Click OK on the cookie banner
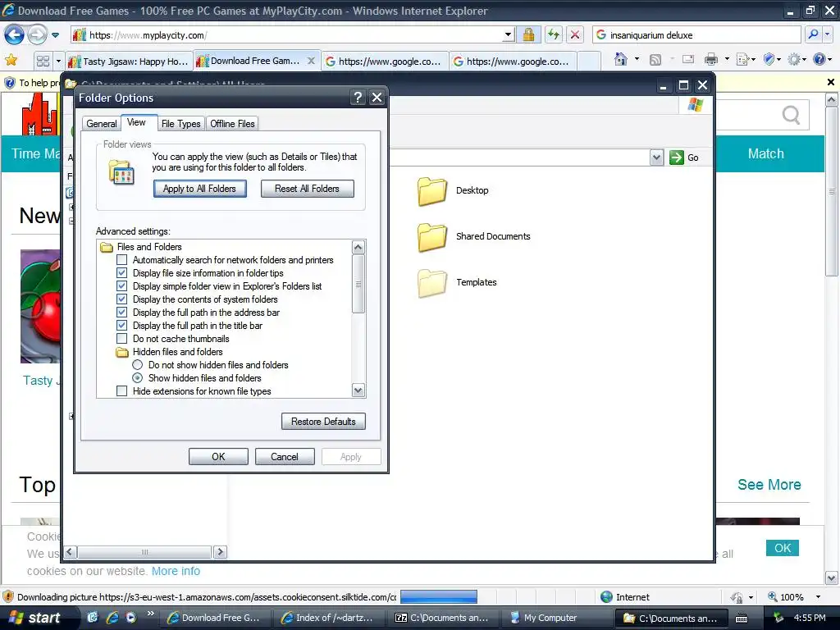The image size is (840, 630). [x=782, y=548]
